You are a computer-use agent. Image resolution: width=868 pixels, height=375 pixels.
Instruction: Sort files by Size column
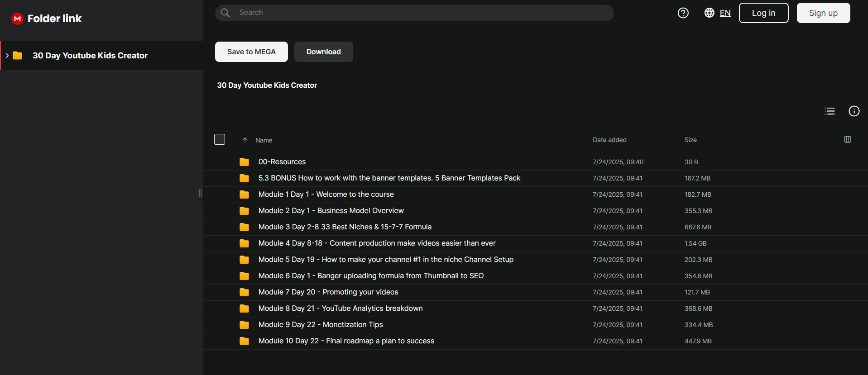[691, 140]
